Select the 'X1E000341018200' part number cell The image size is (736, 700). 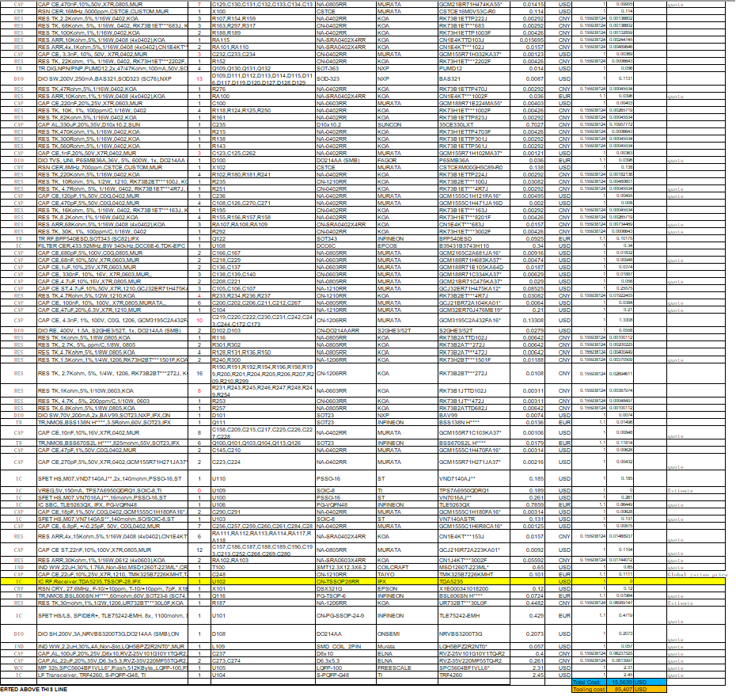pyautogui.click(x=473, y=588)
